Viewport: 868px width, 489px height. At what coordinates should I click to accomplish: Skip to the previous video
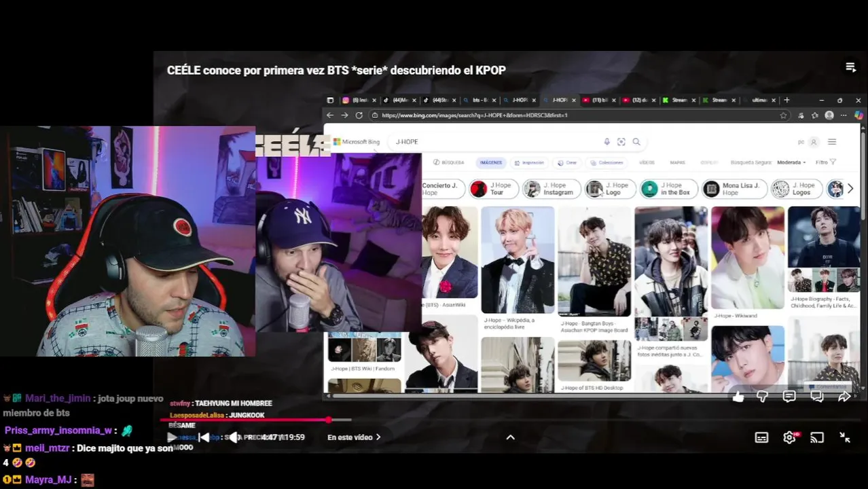(203, 437)
